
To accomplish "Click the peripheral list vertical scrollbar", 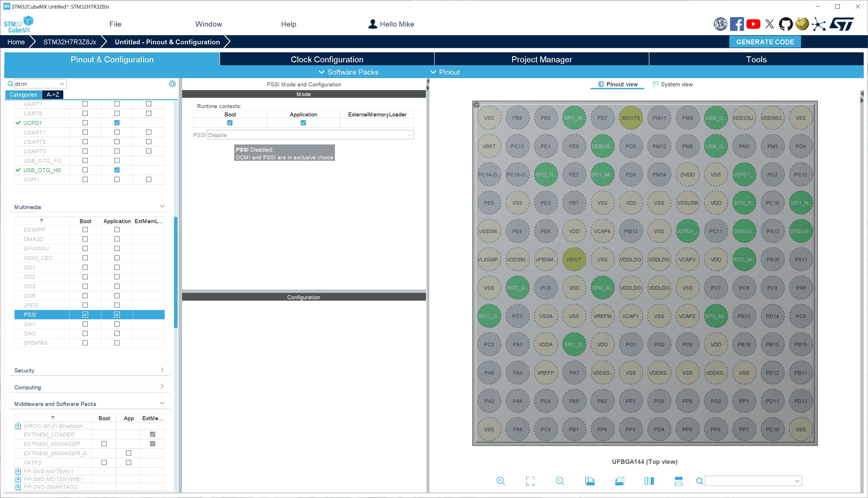I will pyautogui.click(x=175, y=272).
